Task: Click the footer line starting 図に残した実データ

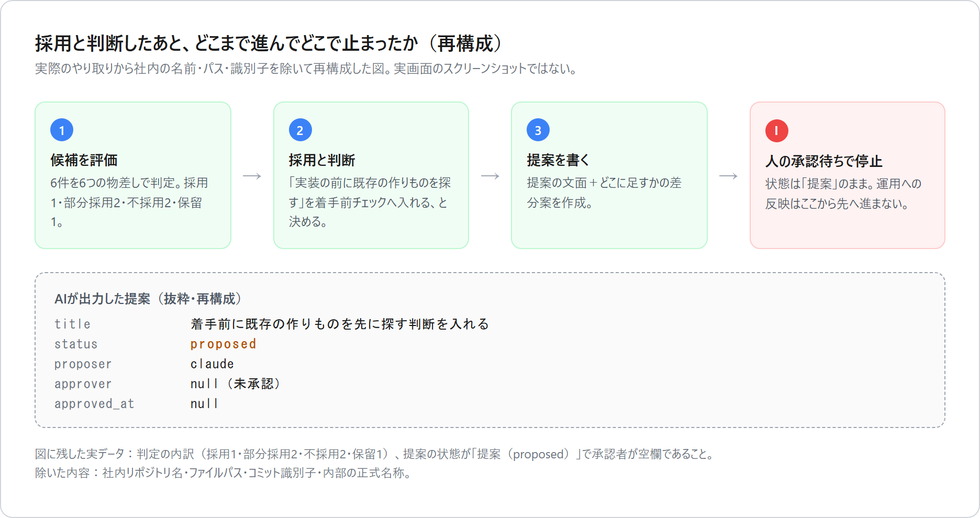Action: pos(375,454)
